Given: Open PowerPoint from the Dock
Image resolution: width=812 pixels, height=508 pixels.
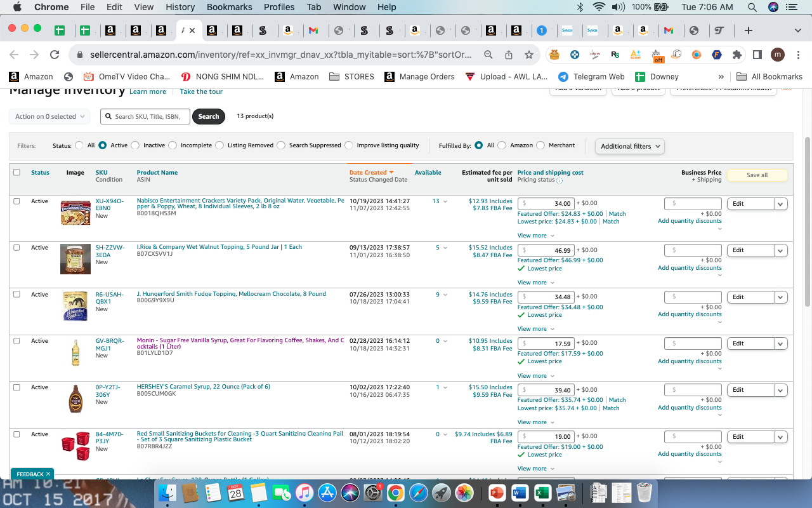Looking at the screenshot, I should point(497,492).
